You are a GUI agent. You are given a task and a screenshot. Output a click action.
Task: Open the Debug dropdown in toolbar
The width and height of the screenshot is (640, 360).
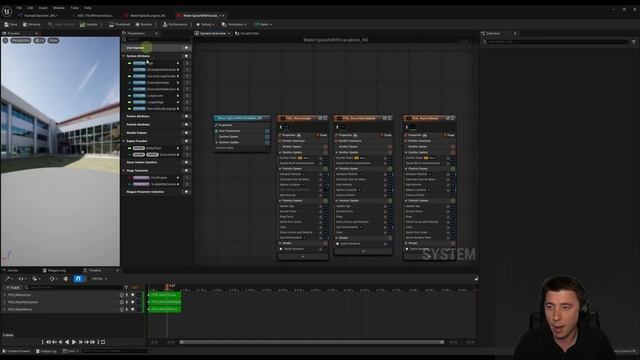(205, 24)
